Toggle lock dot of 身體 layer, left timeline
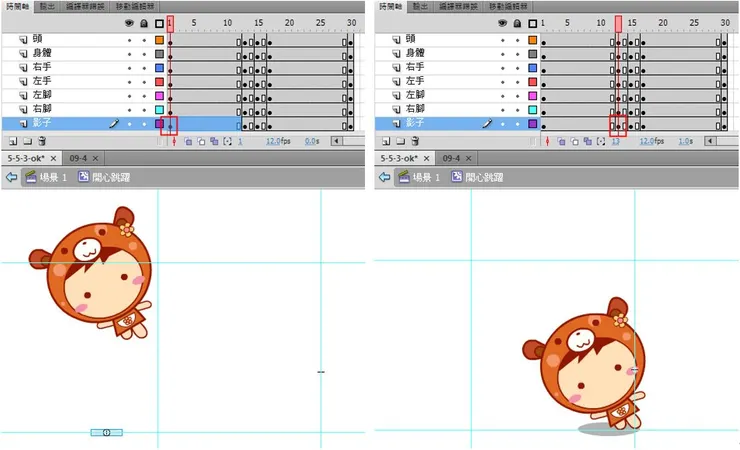 [x=144, y=54]
